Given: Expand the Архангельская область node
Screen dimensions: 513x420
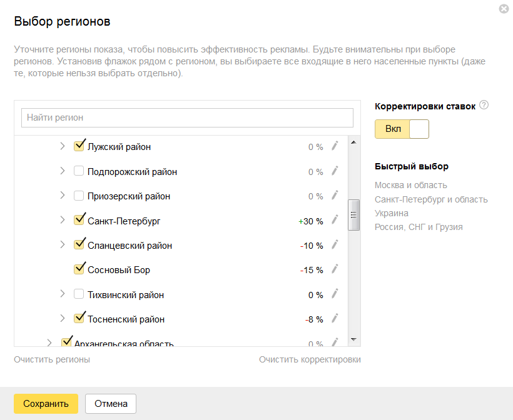Looking at the screenshot, I should (49, 342).
